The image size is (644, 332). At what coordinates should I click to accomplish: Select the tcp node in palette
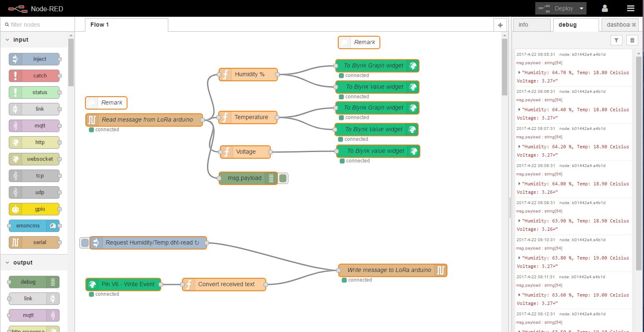[x=34, y=176]
